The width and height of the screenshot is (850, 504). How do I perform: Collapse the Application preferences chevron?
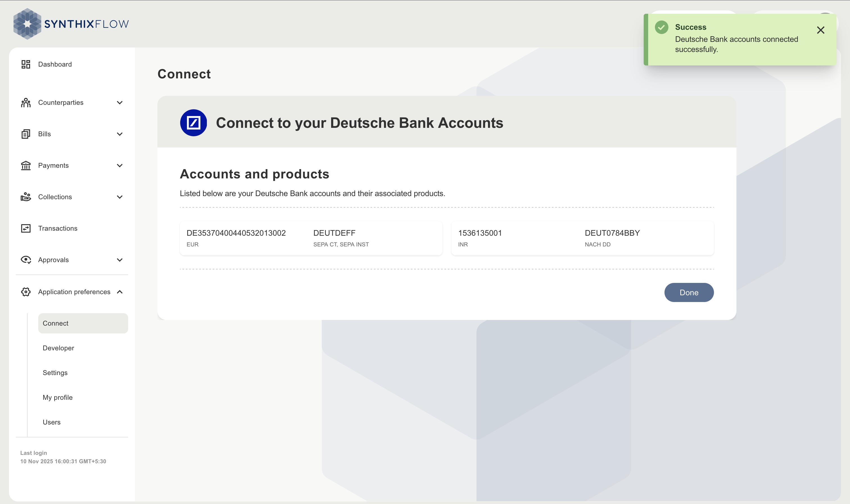point(119,292)
